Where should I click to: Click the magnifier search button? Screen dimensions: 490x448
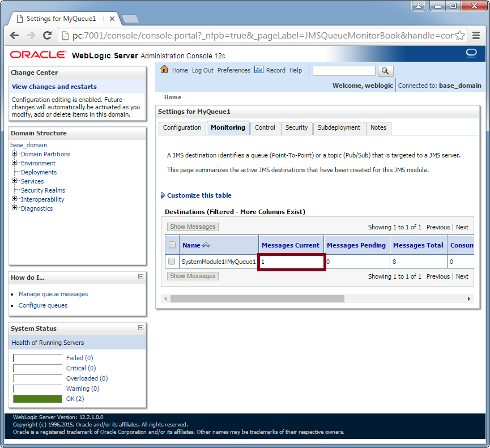click(385, 71)
